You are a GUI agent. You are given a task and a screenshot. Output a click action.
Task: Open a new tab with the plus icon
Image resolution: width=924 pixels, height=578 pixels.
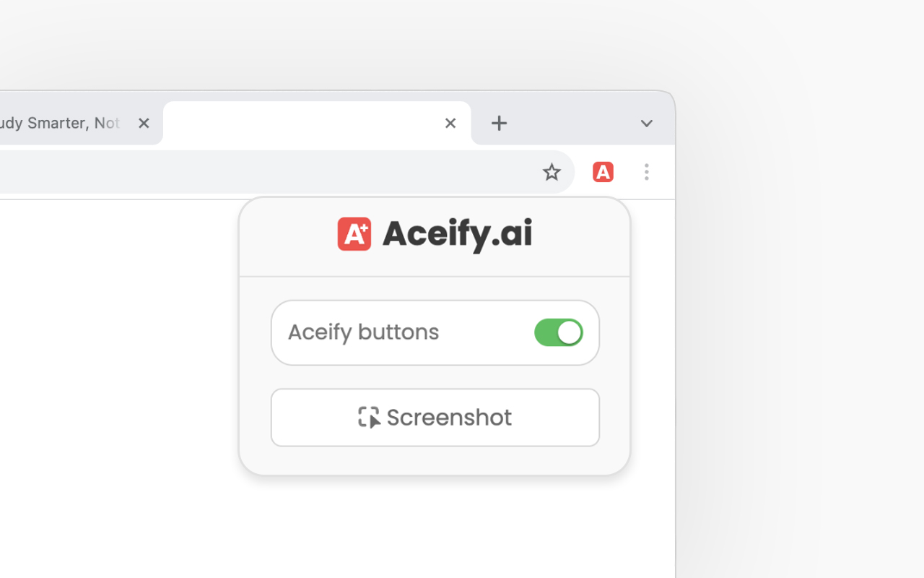[x=499, y=123]
